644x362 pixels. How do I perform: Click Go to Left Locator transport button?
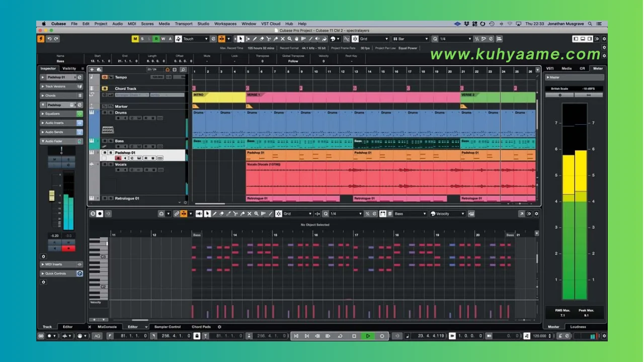[296, 336]
